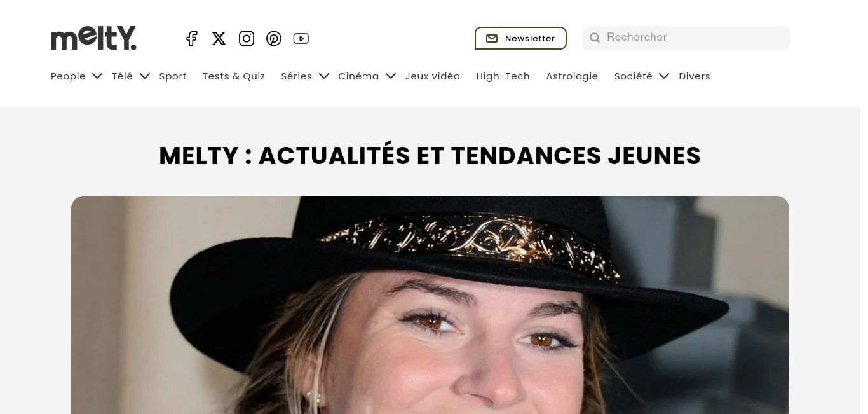
Task: Open Tests & Quiz section
Action: [x=234, y=76]
